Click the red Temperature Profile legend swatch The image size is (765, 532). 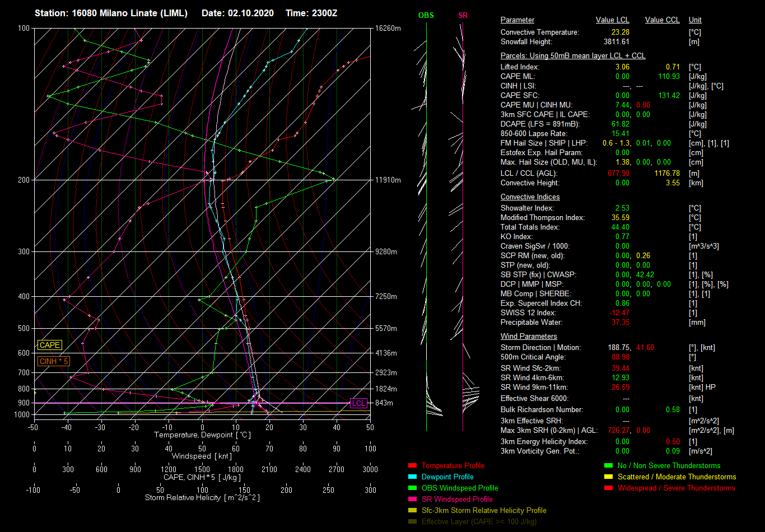coord(412,466)
